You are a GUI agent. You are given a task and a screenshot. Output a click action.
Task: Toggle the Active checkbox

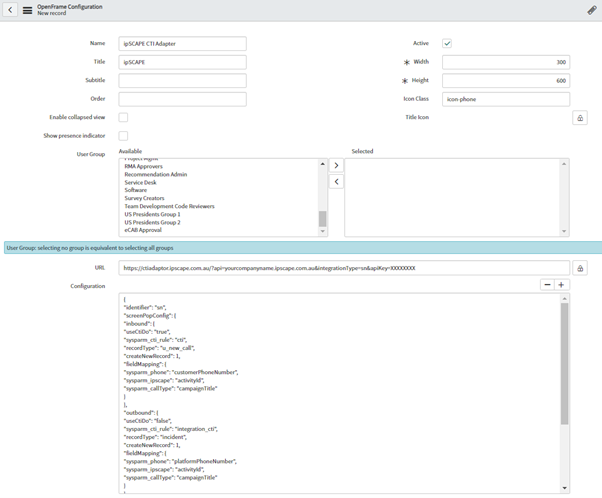(447, 43)
